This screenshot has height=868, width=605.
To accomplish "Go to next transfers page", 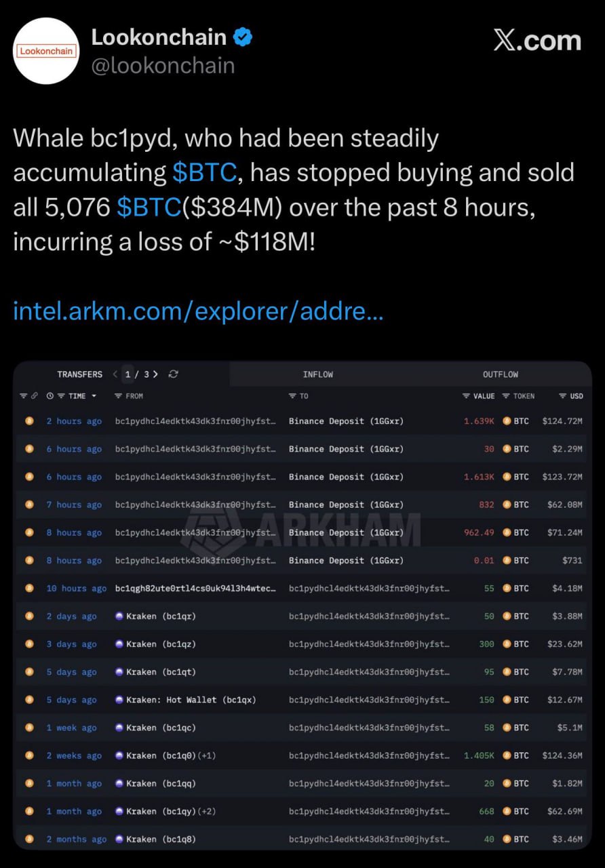I will point(156,374).
